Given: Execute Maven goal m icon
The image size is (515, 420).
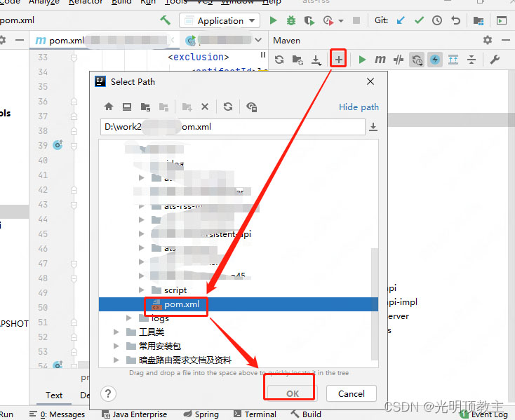Looking at the screenshot, I should click(x=380, y=60).
